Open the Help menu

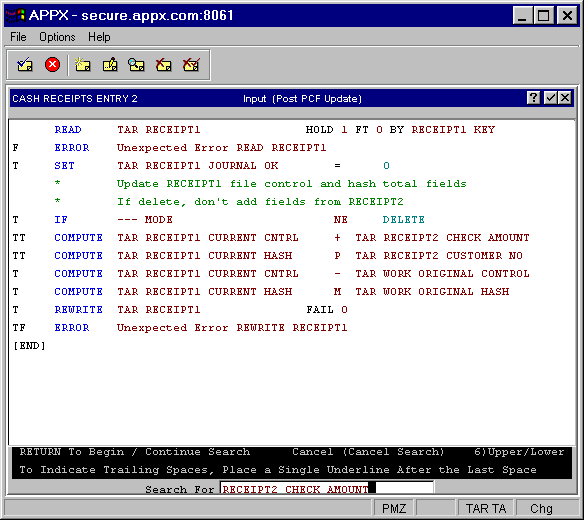point(99,37)
